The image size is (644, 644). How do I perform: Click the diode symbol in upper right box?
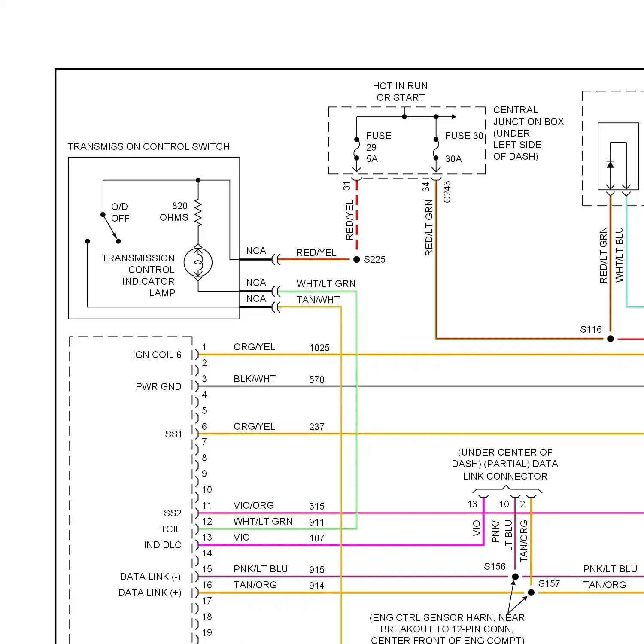pos(611,164)
